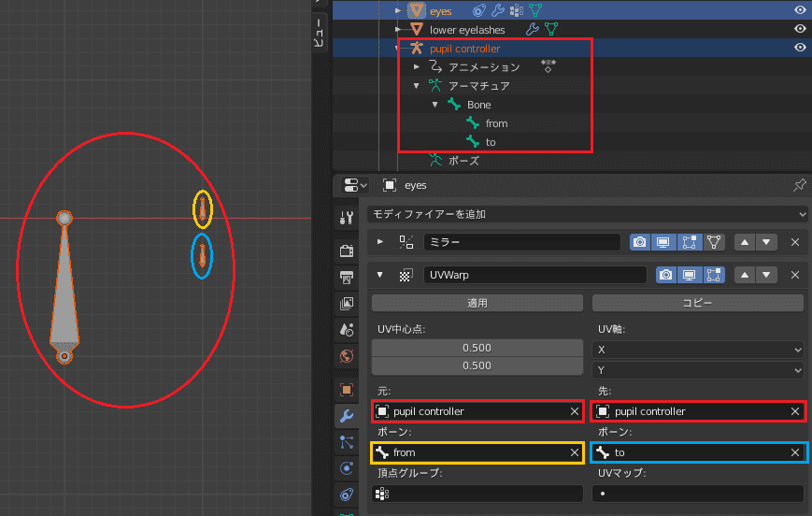Collapse the アーマチュア outliner row
812x516 pixels.
tap(417, 85)
